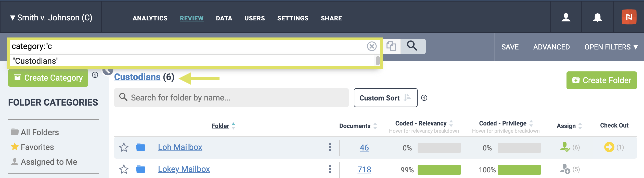Viewport: 644px width, 178px height.
Task: Expand the Open Filters dropdown
Action: point(611,47)
